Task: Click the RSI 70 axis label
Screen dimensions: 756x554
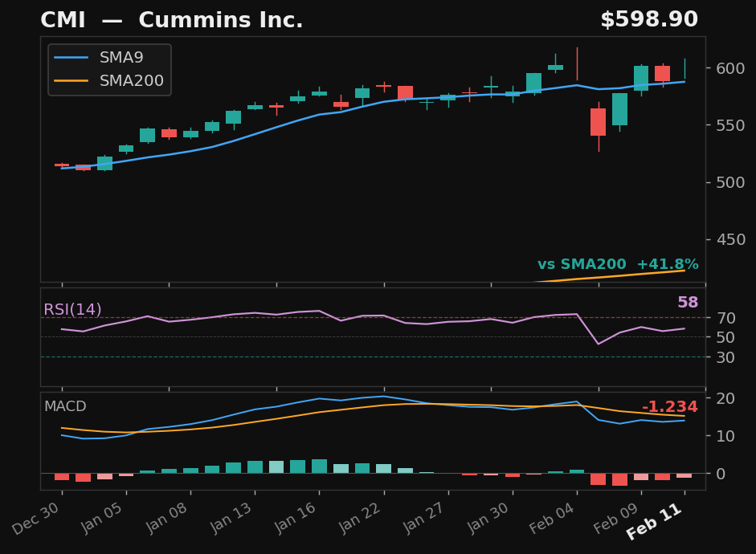Action: pyautogui.click(x=725, y=318)
